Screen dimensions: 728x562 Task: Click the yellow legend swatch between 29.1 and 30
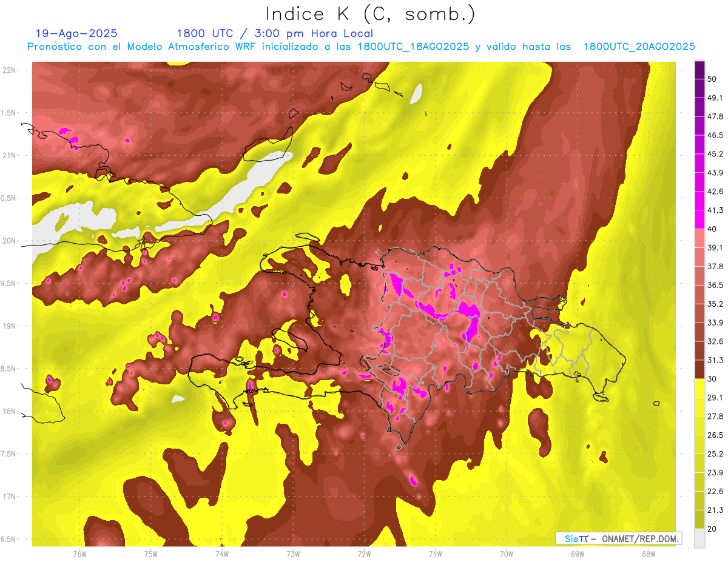(x=699, y=389)
